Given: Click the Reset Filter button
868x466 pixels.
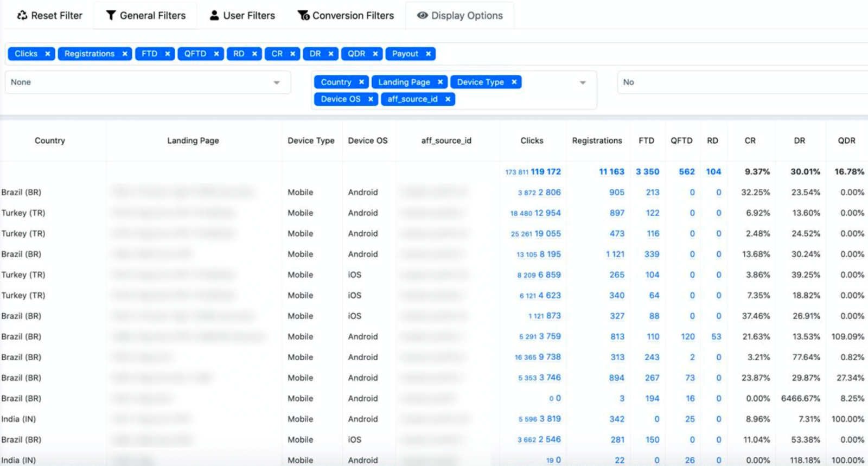Looking at the screenshot, I should point(50,16).
